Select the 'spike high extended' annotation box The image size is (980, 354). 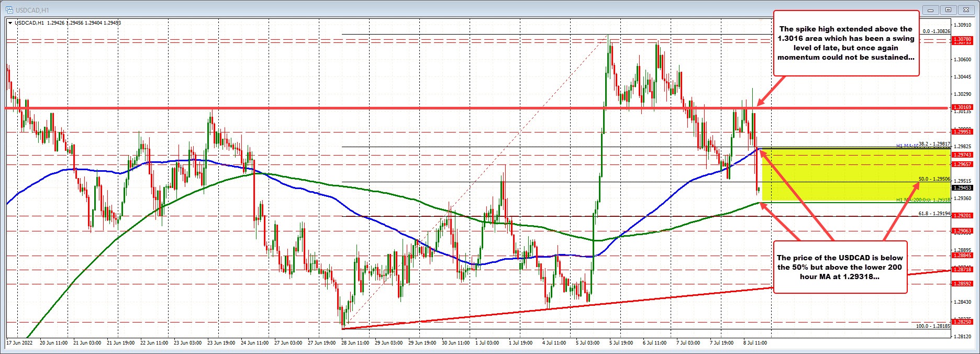(x=845, y=43)
